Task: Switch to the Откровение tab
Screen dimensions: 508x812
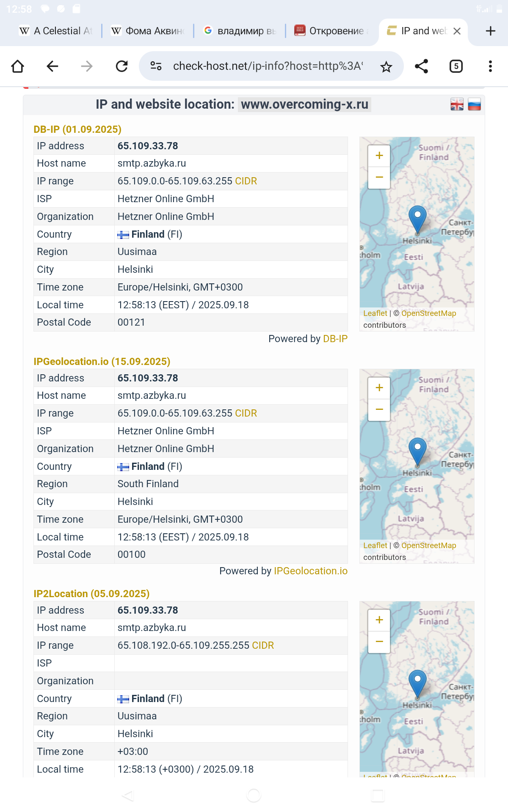Action: click(x=331, y=31)
